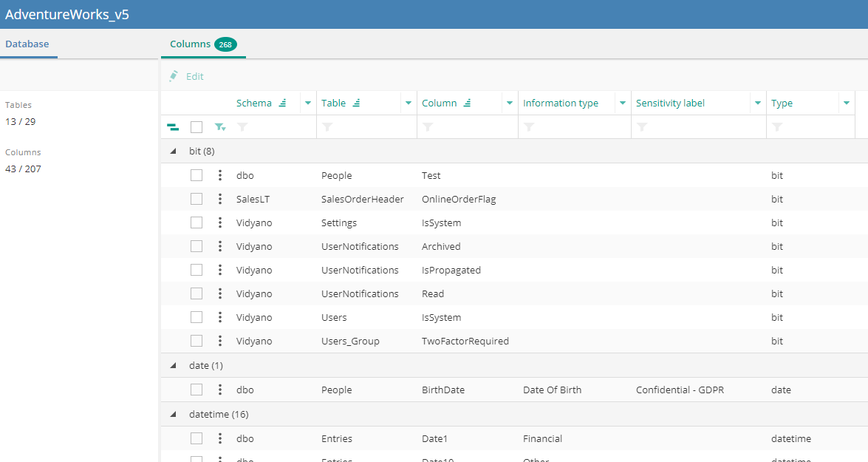This screenshot has height=462, width=868.
Task: Tick the UserNotifications Read row checkbox
Action: point(197,293)
